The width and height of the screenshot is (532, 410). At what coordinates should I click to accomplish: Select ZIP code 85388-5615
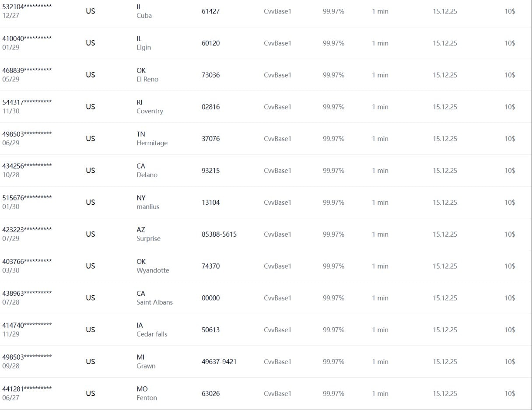coord(219,234)
